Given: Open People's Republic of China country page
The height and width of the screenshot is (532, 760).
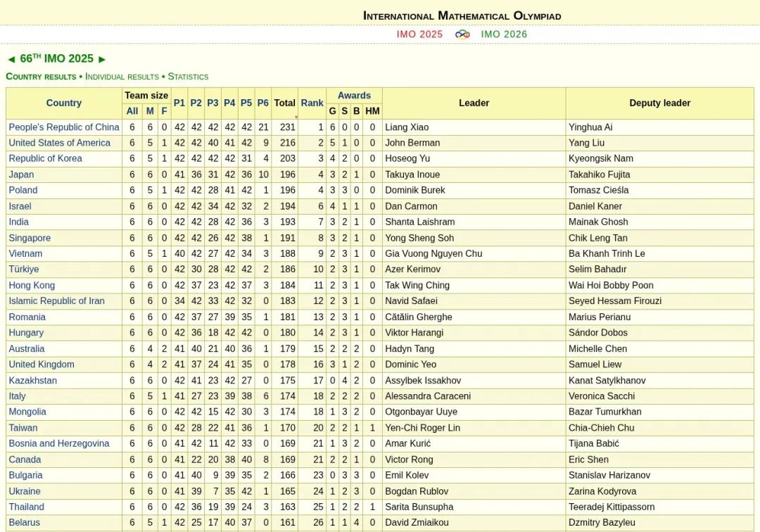Looking at the screenshot, I should 64,127.
